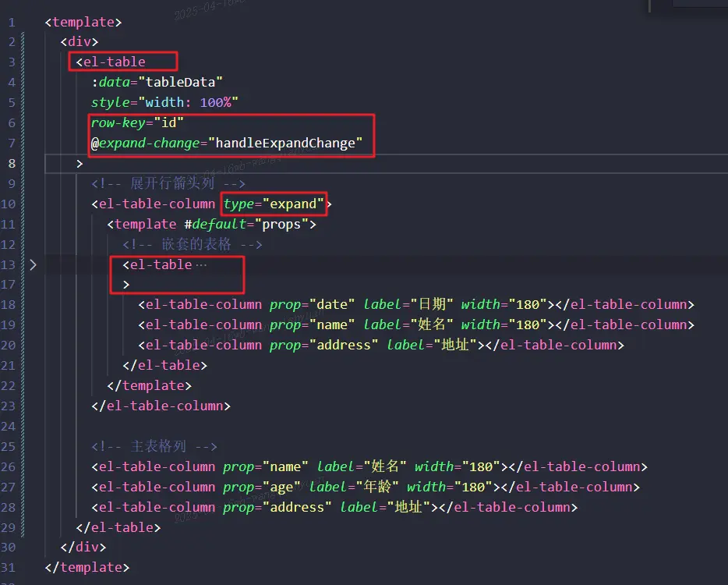The image size is (728, 585).
Task: Click width="180" on line 18
Action: tap(504, 305)
